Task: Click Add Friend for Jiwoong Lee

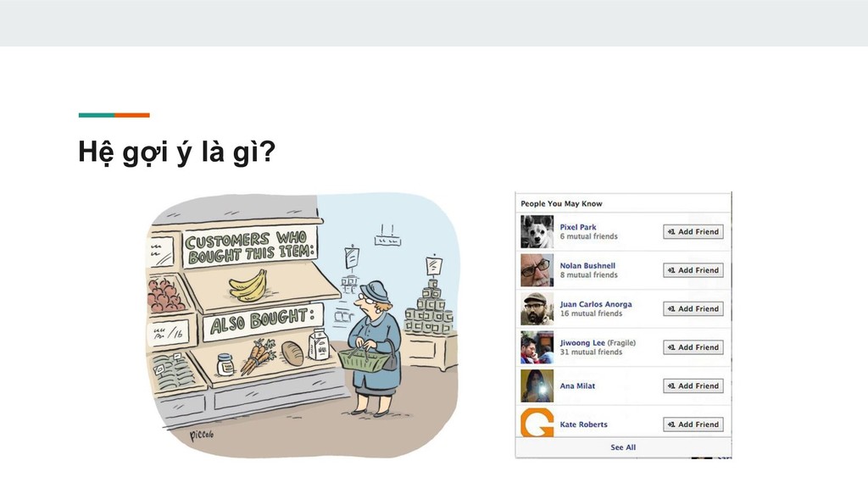Action: (693, 347)
